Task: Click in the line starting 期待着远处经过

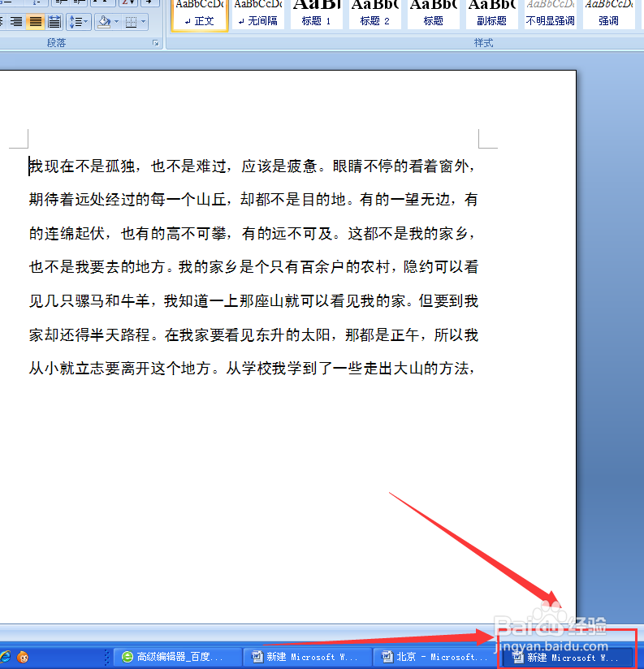Action: point(253,200)
